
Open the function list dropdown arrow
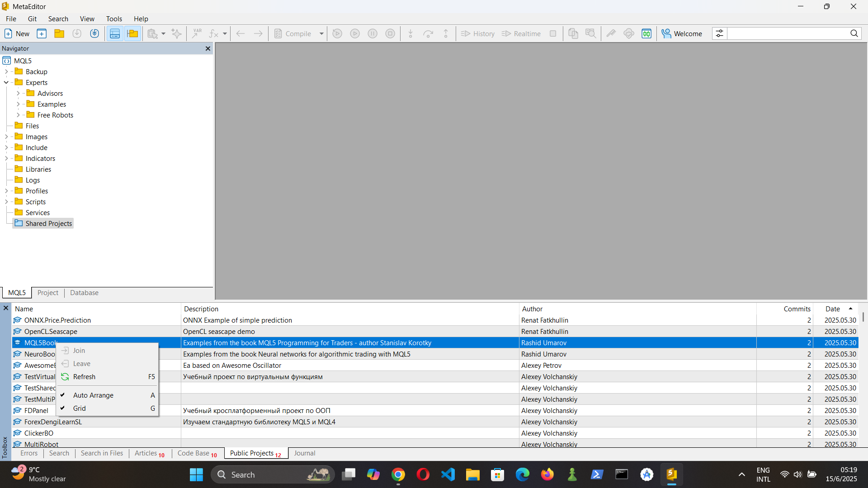point(225,33)
